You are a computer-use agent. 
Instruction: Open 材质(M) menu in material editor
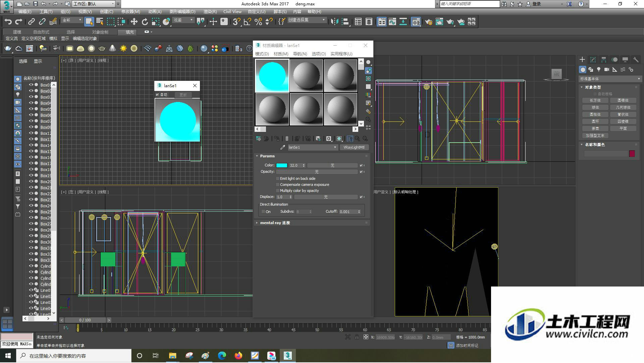tap(281, 54)
